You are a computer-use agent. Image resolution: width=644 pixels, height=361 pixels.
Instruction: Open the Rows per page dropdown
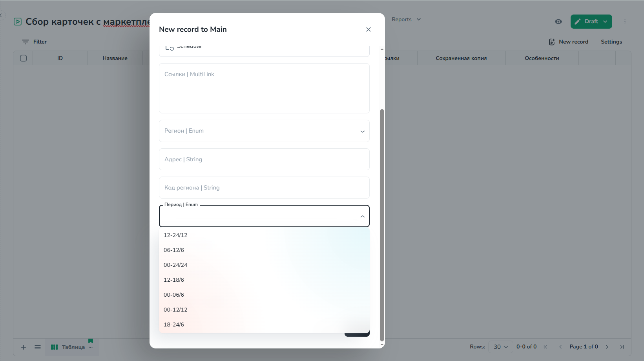(x=501, y=347)
